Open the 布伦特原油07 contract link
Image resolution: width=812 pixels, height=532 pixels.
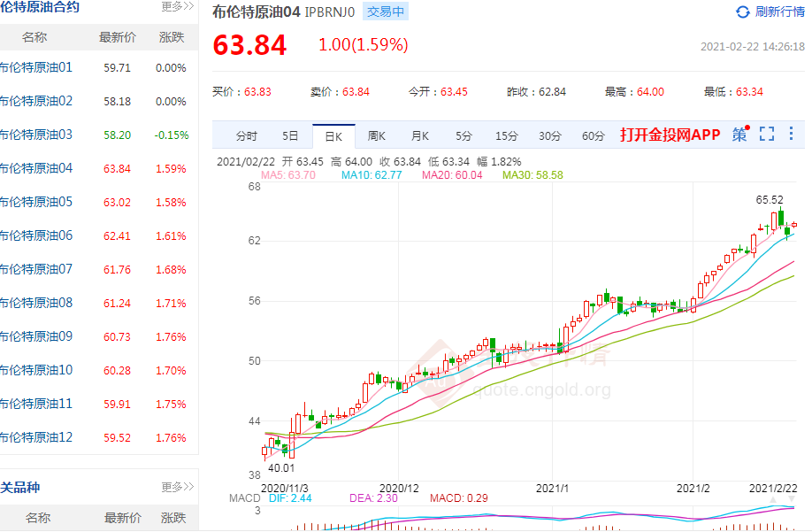(x=36, y=269)
